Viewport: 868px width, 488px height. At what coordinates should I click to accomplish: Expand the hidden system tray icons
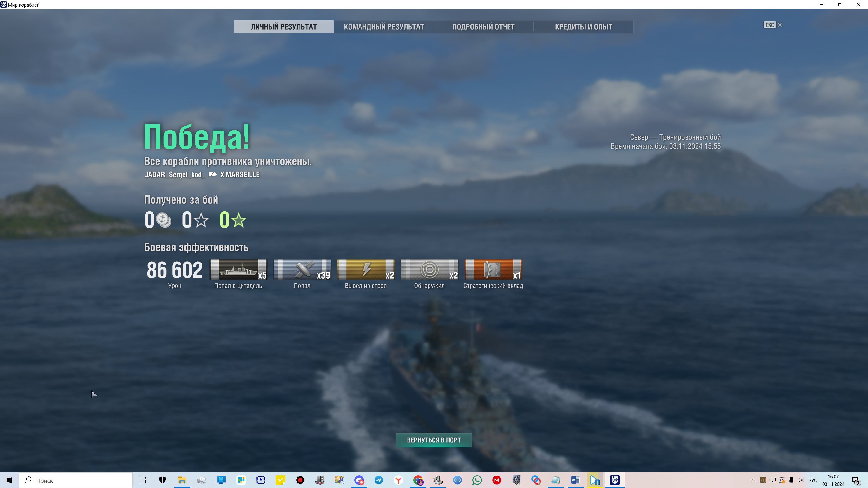click(x=753, y=480)
